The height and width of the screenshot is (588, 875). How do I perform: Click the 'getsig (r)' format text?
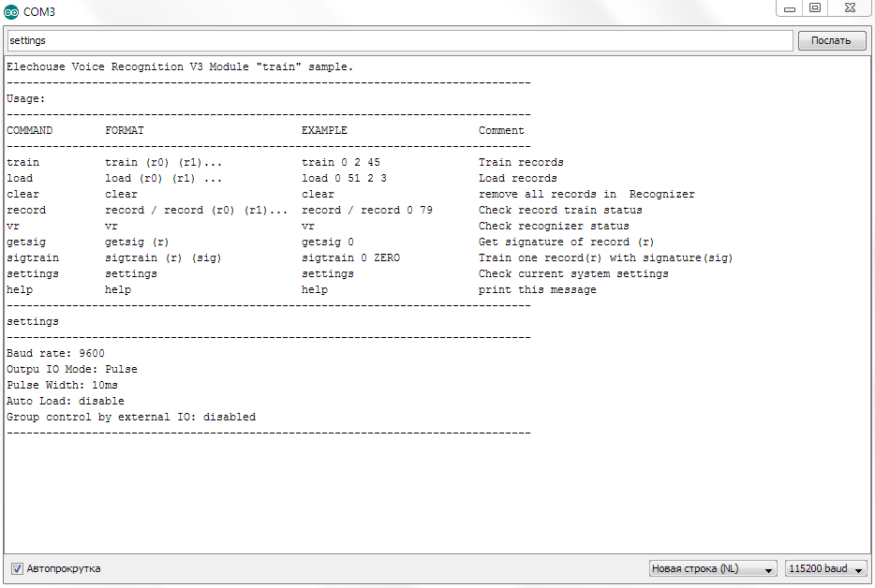point(137,243)
